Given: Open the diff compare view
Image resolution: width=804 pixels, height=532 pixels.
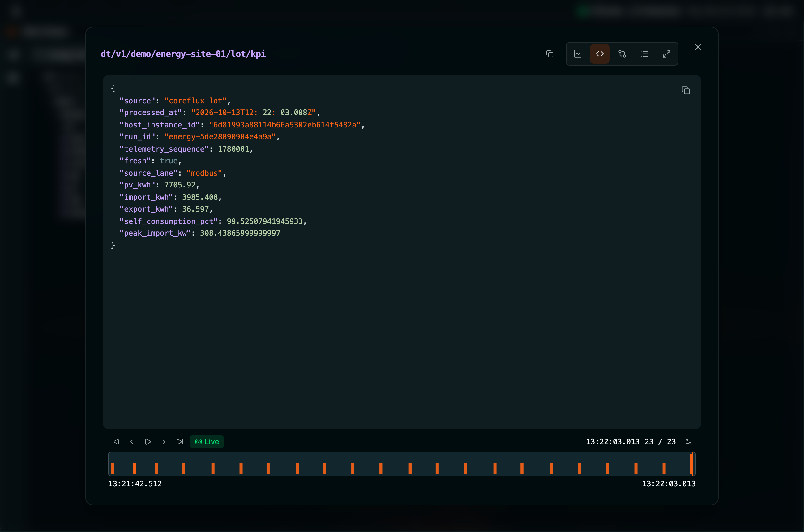Looking at the screenshot, I should click(622, 54).
